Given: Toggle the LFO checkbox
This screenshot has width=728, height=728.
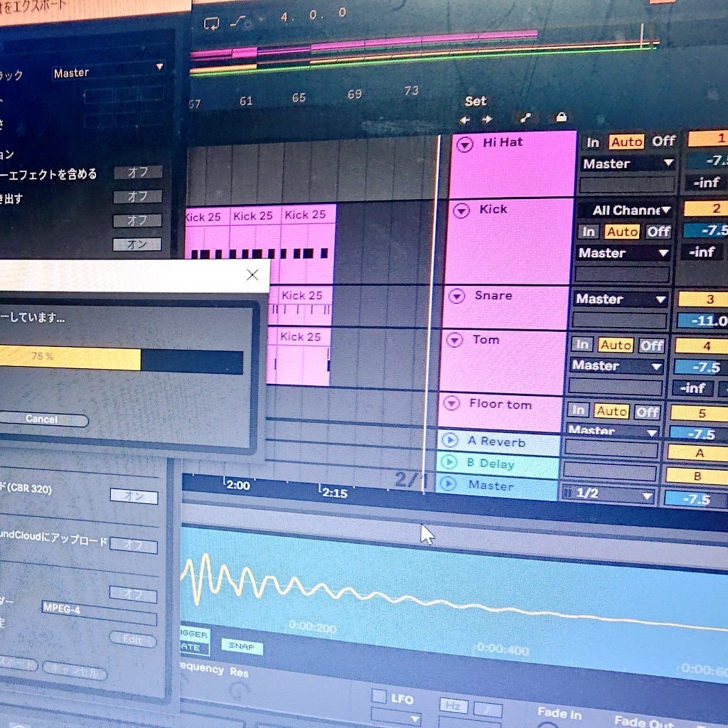Looking at the screenshot, I should (380, 697).
